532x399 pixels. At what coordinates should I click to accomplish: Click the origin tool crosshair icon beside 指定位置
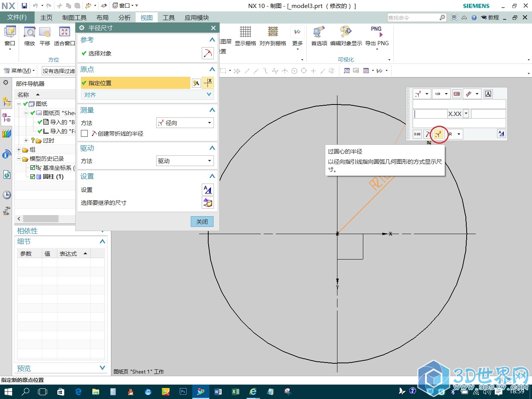208,83
